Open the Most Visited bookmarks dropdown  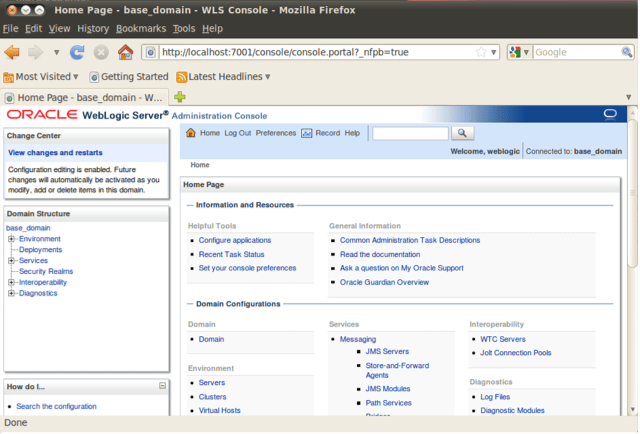click(x=41, y=77)
